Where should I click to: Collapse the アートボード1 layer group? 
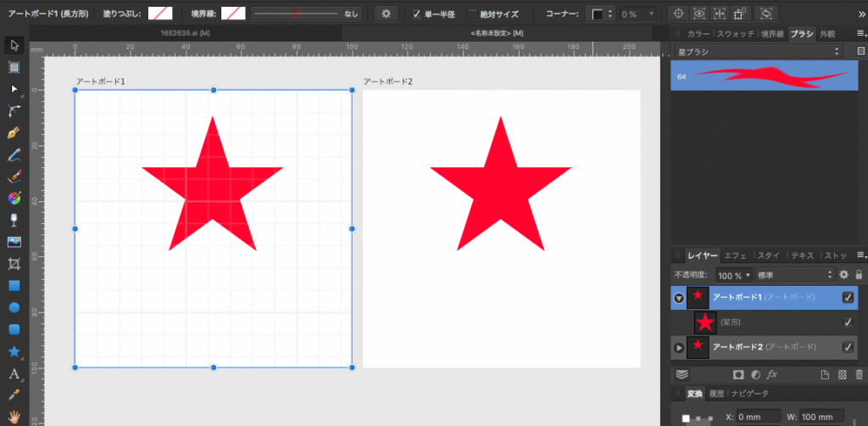click(x=679, y=298)
